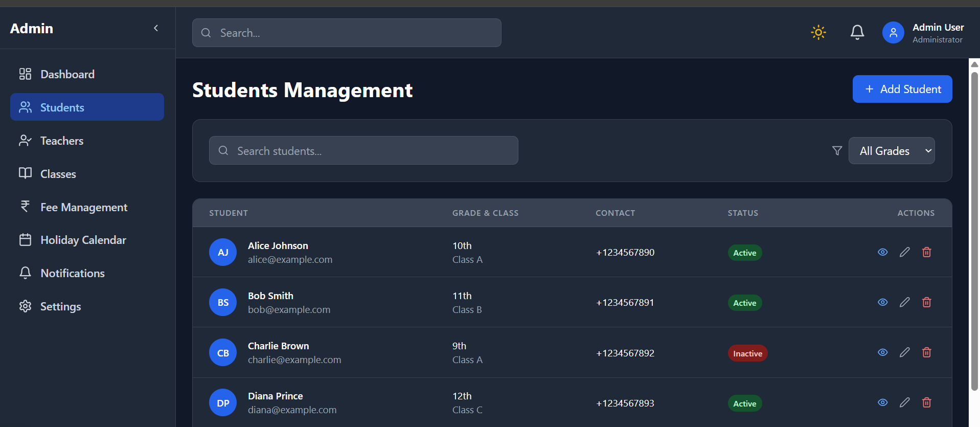Image resolution: width=980 pixels, height=427 pixels.
Task: Click the DP avatar for Diana Prince
Action: pos(223,402)
